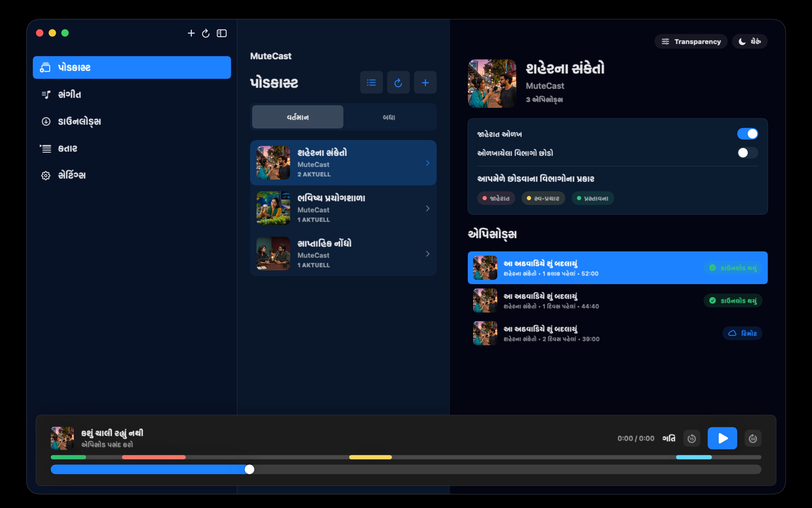The height and width of the screenshot is (508, 812).
Task: Close the window with red button
Action: [x=39, y=33]
